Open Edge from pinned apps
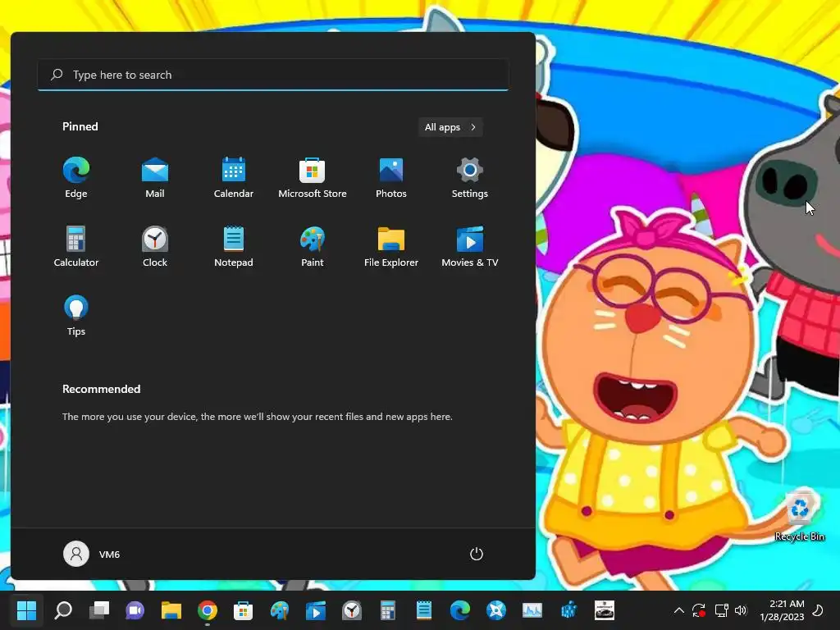The width and height of the screenshot is (840, 630). click(x=76, y=178)
